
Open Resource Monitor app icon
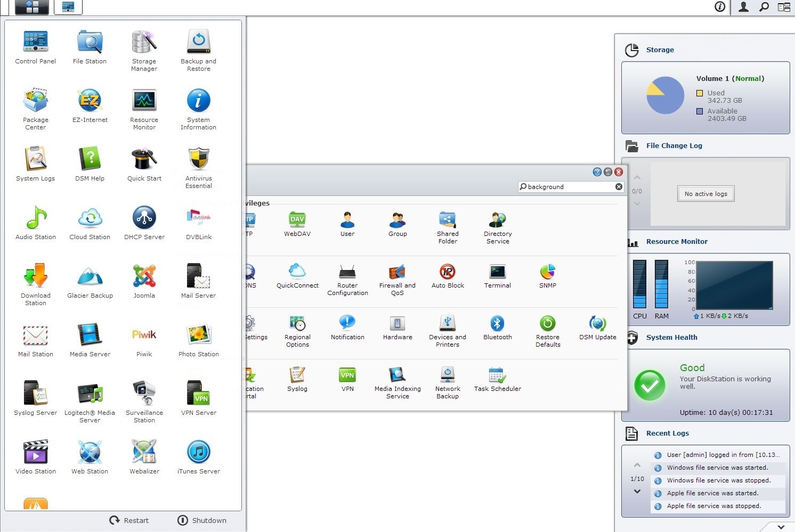(x=144, y=109)
